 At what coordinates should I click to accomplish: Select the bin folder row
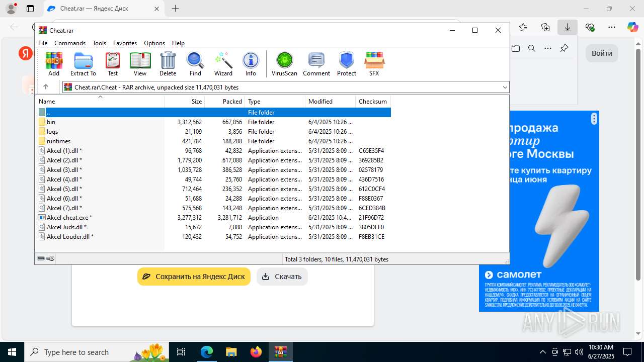[x=213, y=122]
